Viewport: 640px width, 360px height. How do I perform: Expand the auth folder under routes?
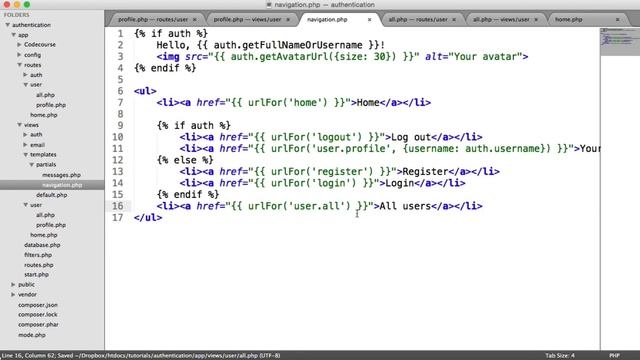click(x=25, y=75)
